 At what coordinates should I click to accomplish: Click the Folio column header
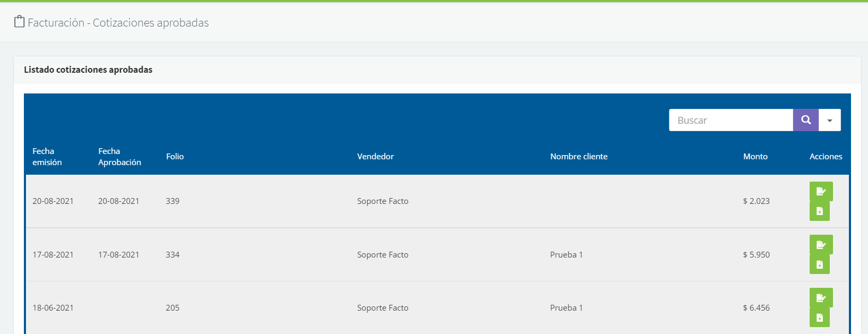click(175, 157)
